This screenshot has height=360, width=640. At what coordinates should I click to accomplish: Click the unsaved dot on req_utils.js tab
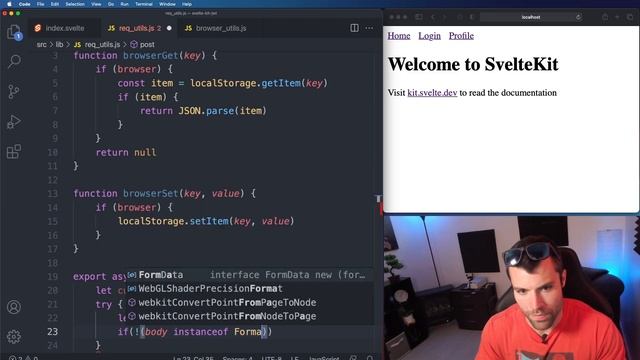pyautogui.click(x=169, y=28)
